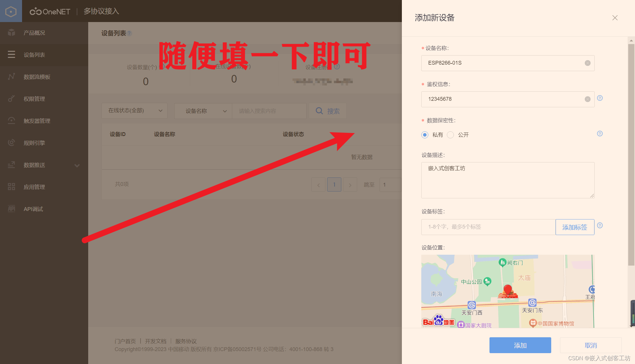
Task: Click the 设备描述 text area
Action: point(507,180)
